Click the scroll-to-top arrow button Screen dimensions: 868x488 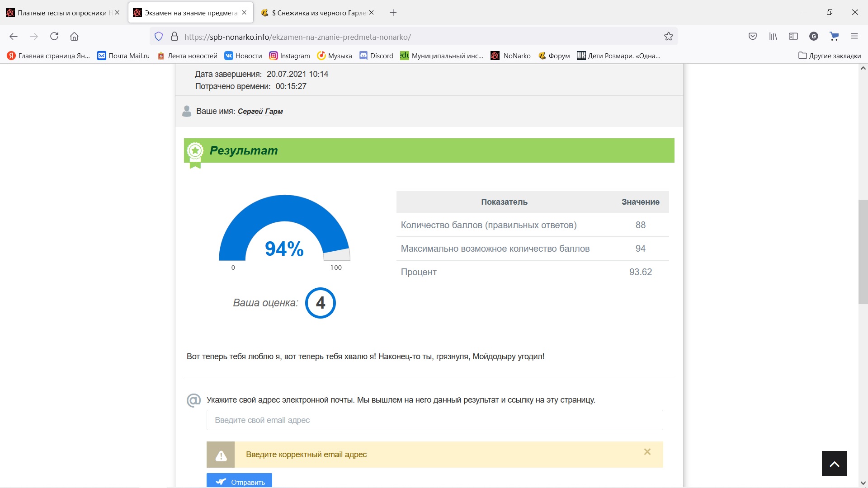click(x=834, y=464)
